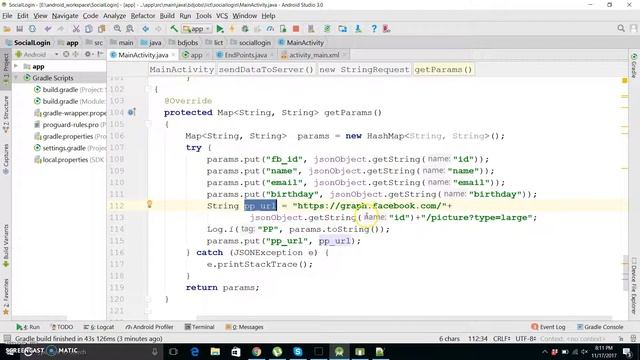Image resolution: width=640 pixels, height=360 pixels.
Task: Click override gutter icon on line 104
Action: coord(131,112)
